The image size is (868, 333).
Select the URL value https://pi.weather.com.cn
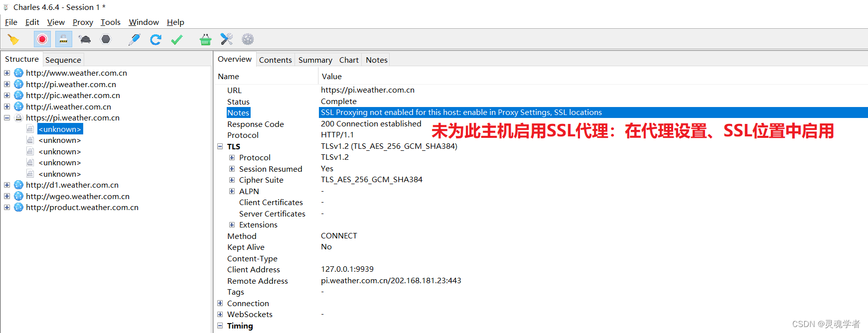368,90
